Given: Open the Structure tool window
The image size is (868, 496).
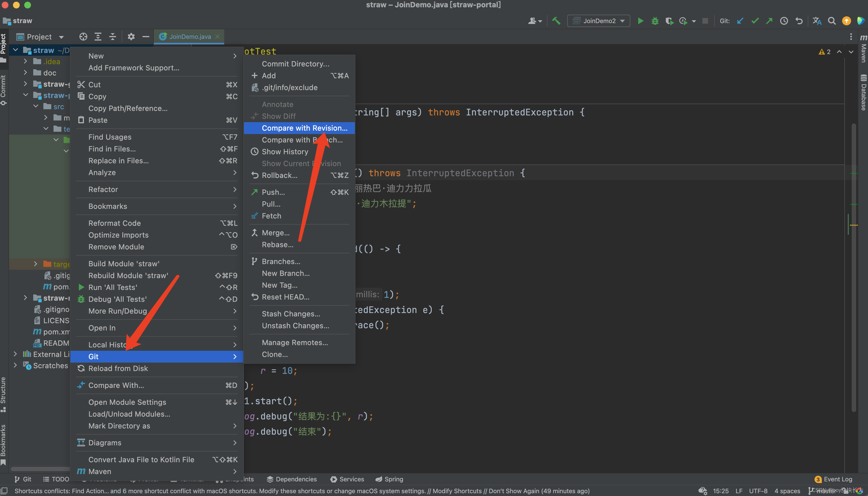Looking at the screenshot, I should (3, 394).
